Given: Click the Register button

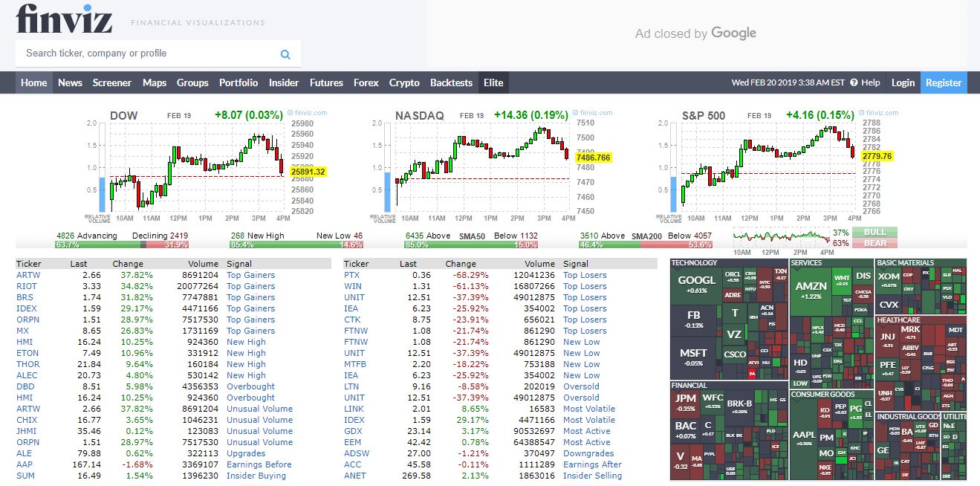Looking at the screenshot, I should point(944,82).
